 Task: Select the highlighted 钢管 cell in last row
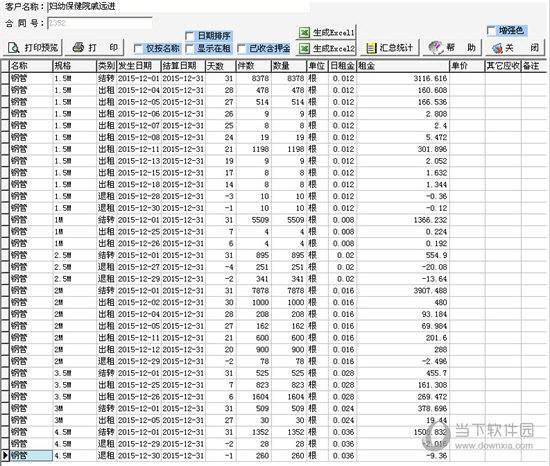coord(31,456)
